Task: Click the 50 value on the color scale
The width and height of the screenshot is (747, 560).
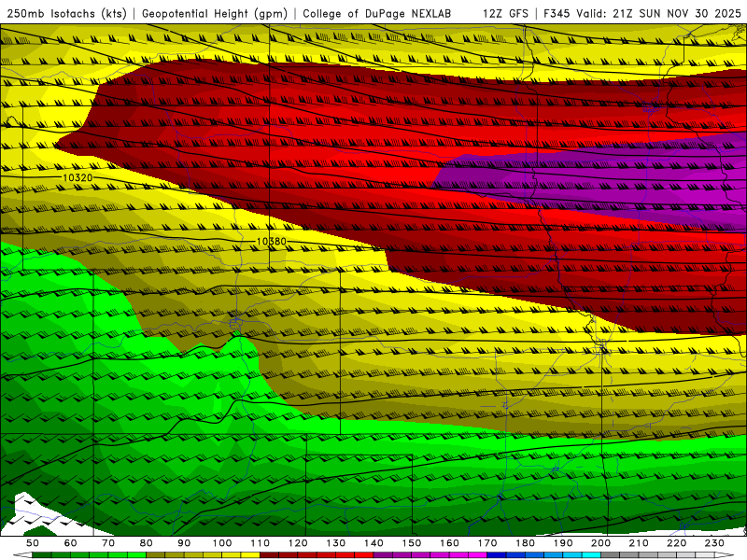Action: pyautogui.click(x=33, y=543)
